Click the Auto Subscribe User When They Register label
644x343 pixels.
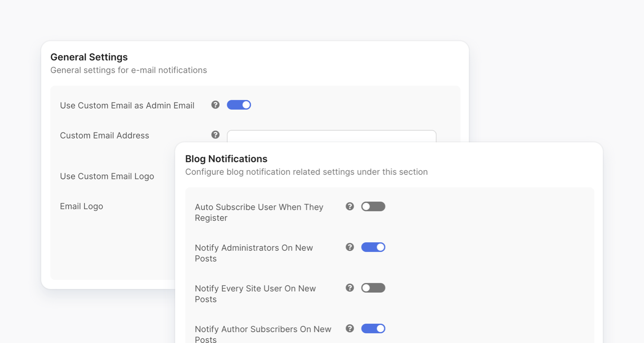click(x=259, y=212)
